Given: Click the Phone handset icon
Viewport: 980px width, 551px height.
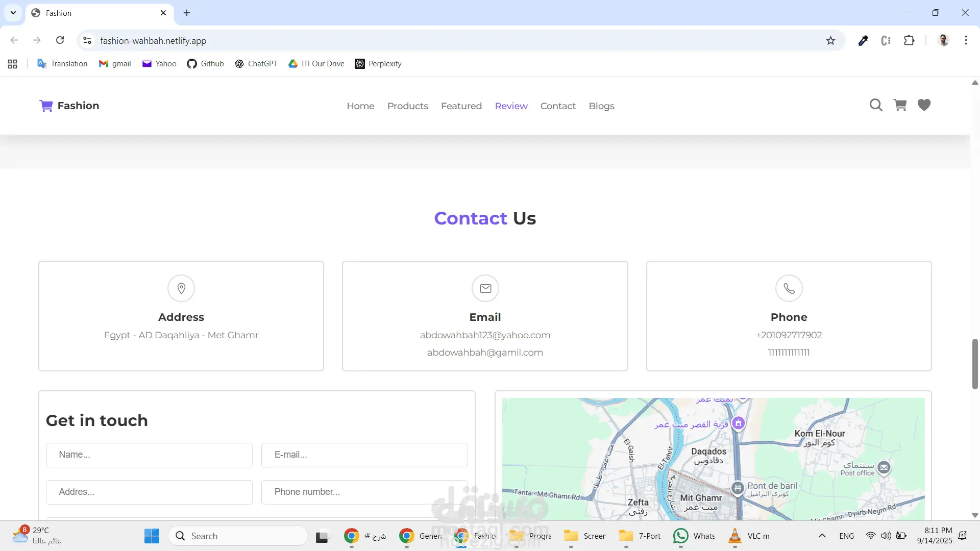Looking at the screenshot, I should point(789,288).
